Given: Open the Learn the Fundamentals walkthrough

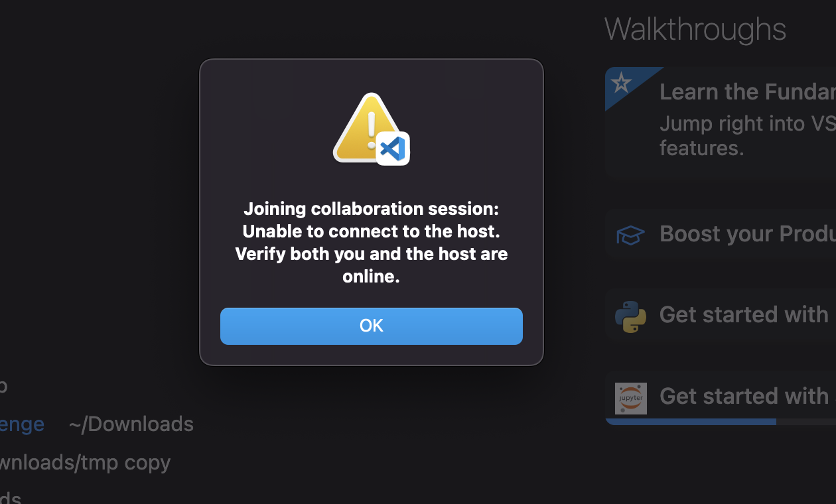Looking at the screenshot, I should click(x=730, y=92).
